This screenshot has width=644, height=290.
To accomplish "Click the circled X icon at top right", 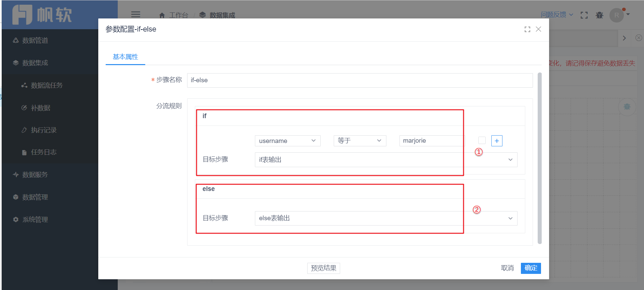I will [639, 38].
